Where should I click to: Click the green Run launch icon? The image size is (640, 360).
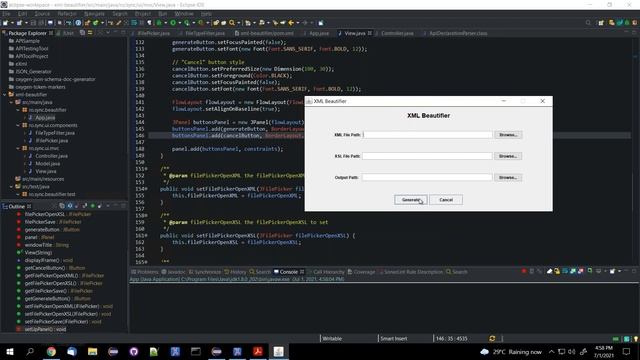click(173, 23)
